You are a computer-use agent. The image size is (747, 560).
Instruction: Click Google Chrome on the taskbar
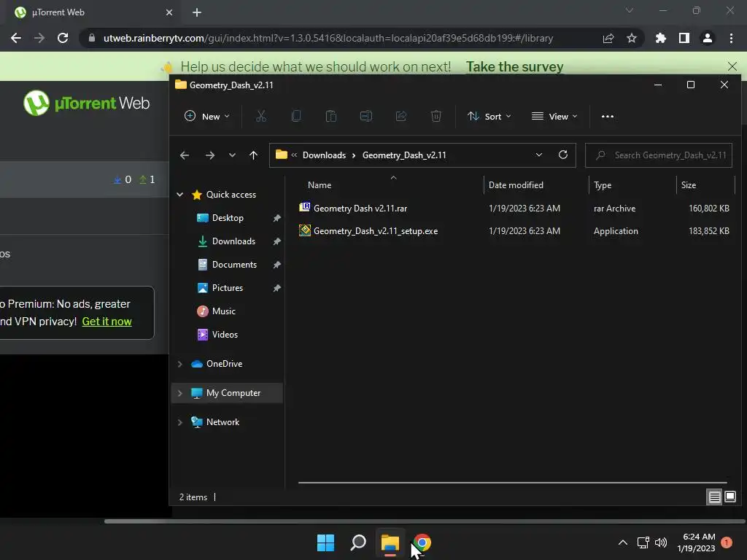(422, 542)
